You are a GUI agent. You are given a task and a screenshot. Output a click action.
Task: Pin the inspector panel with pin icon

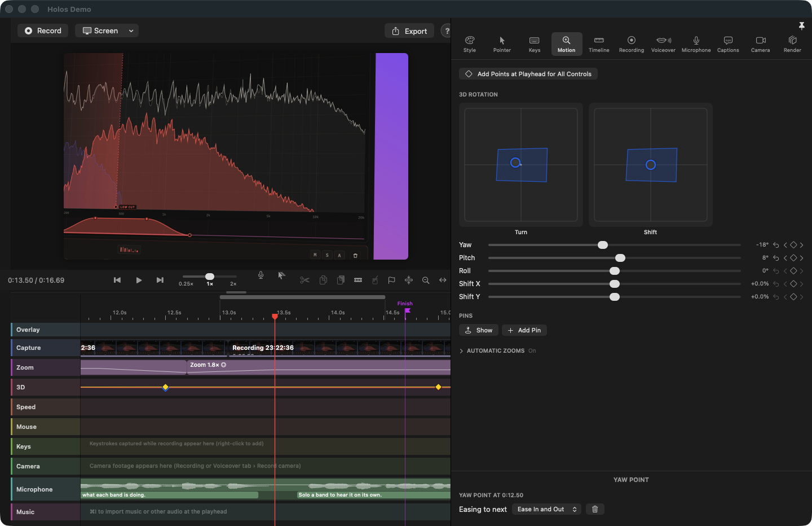point(801,26)
